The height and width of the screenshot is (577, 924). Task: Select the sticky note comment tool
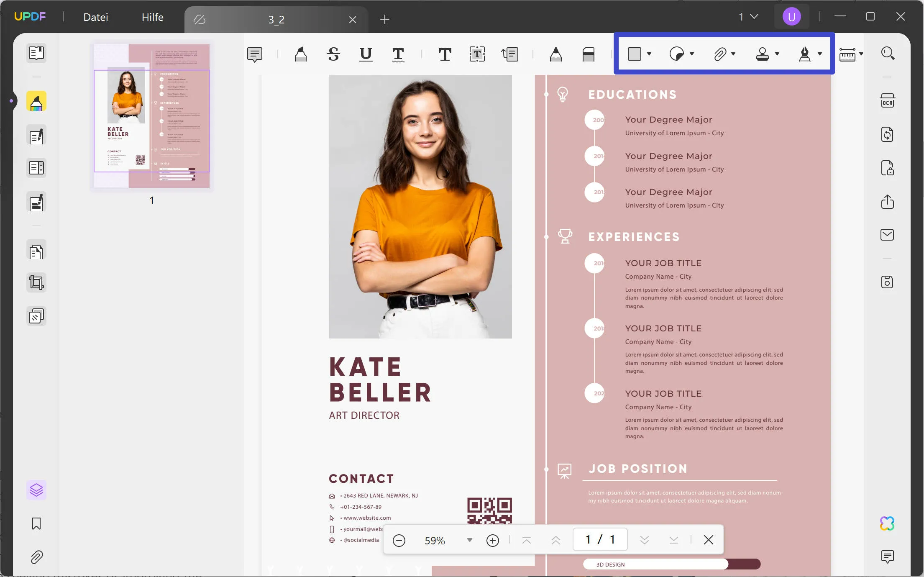pyautogui.click(x=254, y=54)
